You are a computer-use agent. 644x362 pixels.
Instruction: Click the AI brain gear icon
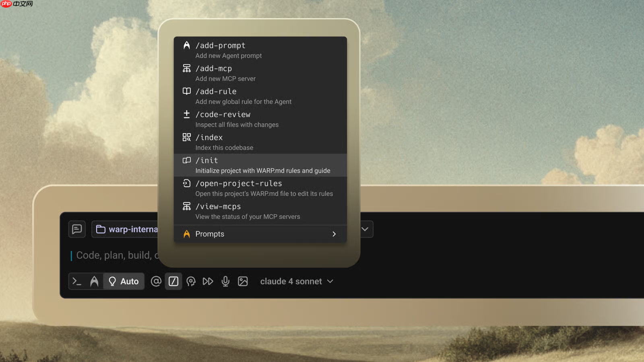191,281
